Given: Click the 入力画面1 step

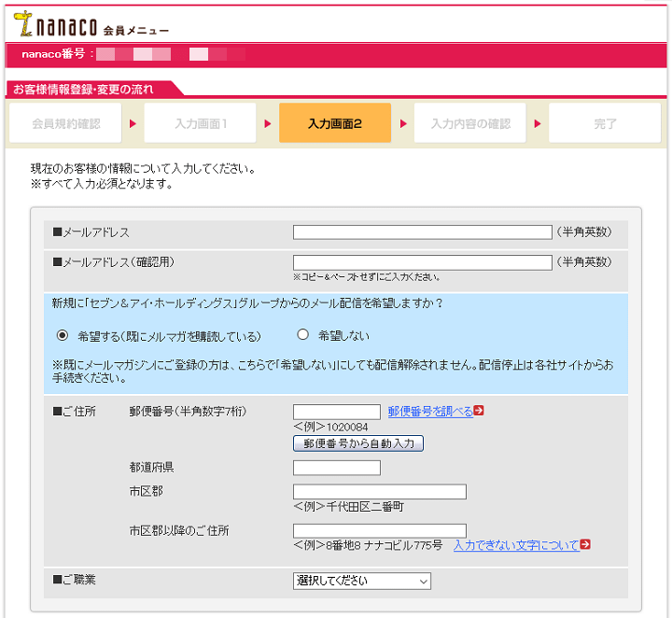Looking at the screenshot, I should point(201,123).
